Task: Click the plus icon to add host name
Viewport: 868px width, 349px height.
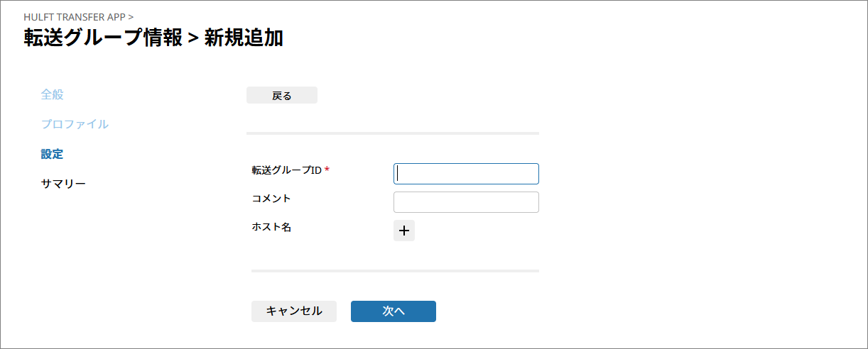Action: (x=404, y=231)
